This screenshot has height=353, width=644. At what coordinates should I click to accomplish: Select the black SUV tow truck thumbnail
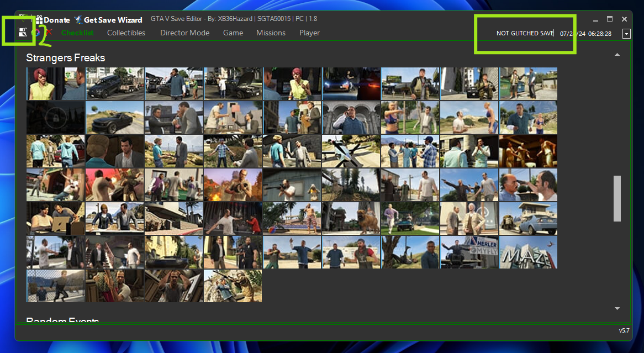(114, 84)
